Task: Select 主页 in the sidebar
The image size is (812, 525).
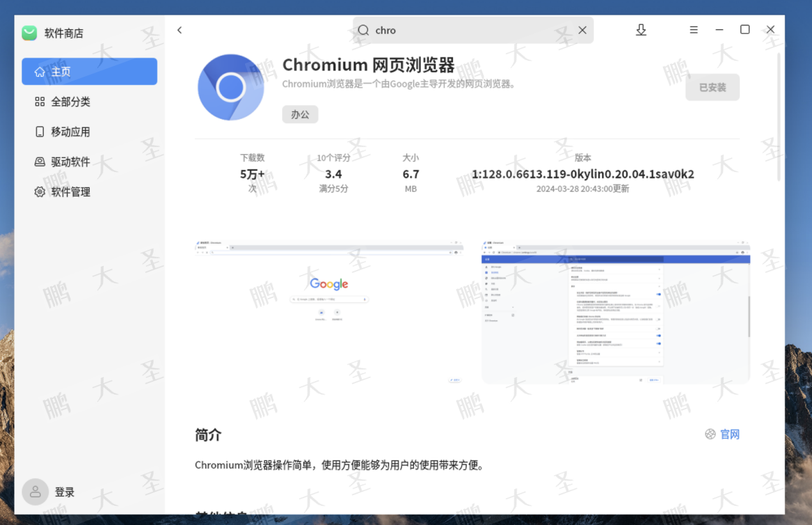Action: point(90,72)
